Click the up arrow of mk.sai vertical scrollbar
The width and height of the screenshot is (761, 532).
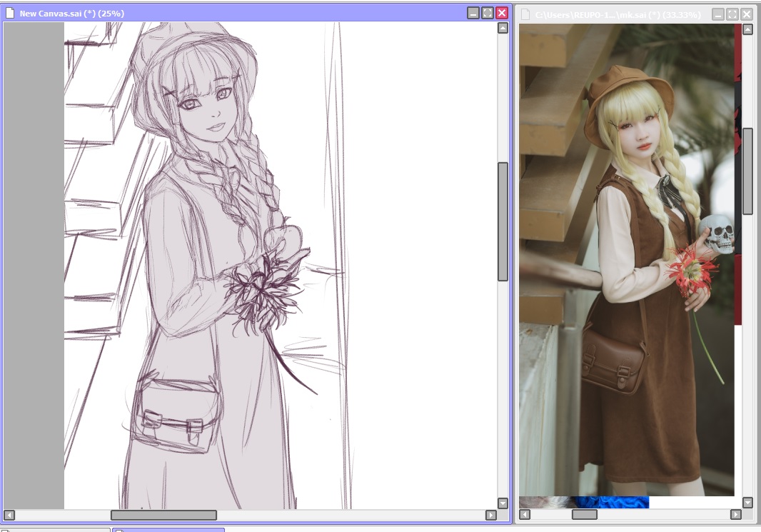(x=748, y=29)
